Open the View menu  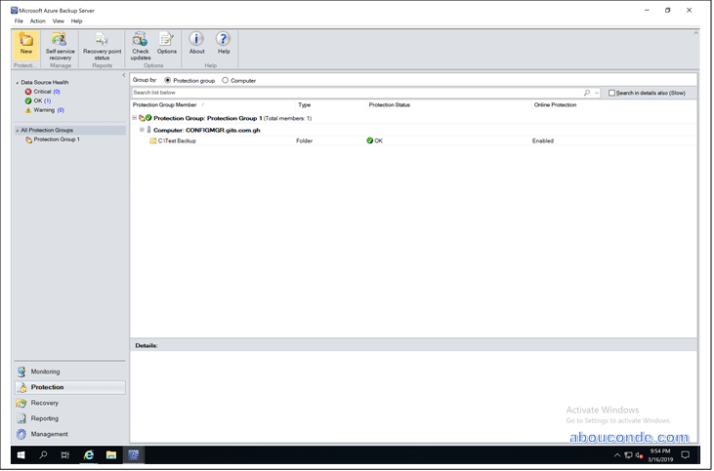[58, 21]
